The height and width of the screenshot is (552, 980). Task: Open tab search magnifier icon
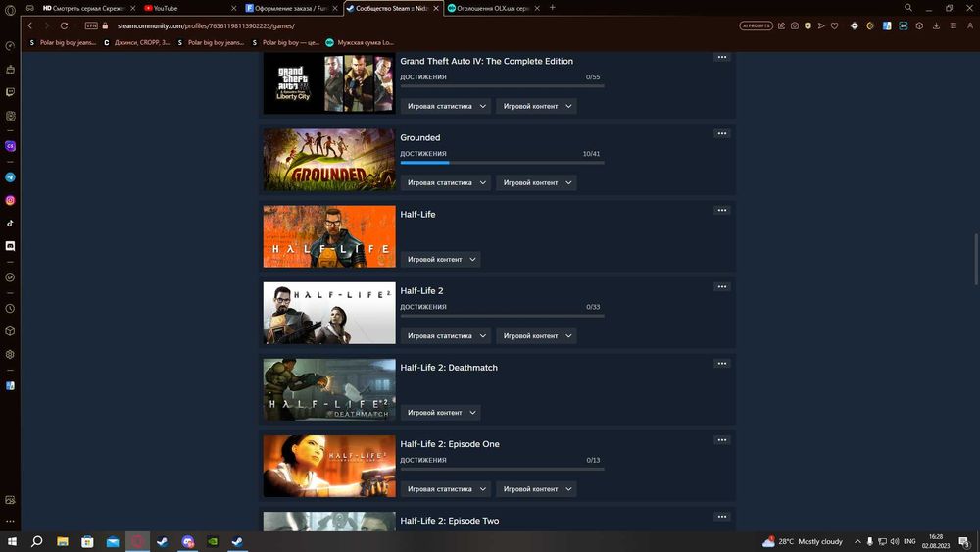click(908, 8)
